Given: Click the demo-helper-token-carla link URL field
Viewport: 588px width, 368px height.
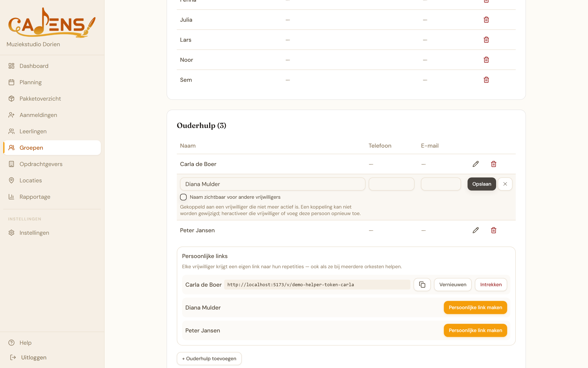Looking at the screenshot, I should (317, 285).
